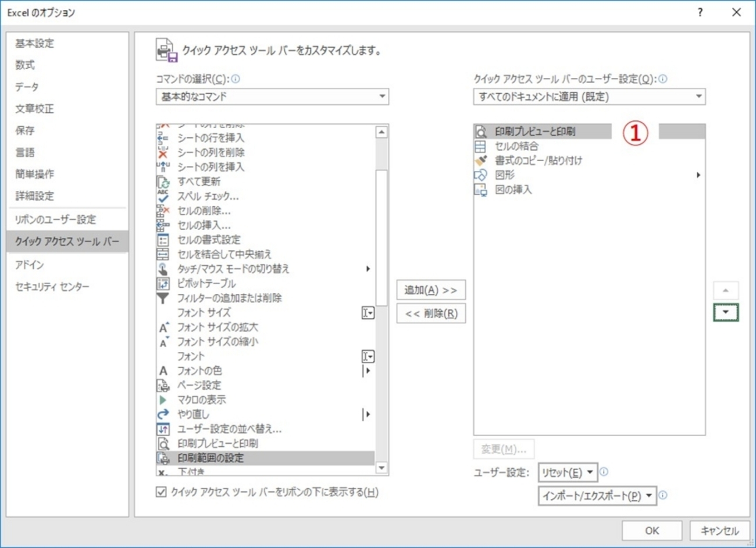
Task: Select the 印刷範囲の設定 icon
Action: point(163,458)
